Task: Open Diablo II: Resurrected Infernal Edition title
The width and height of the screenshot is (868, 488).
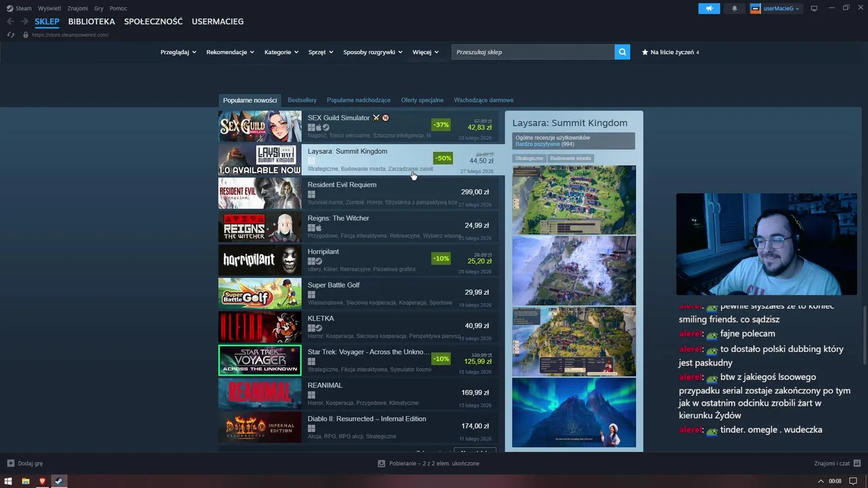Action: click(367, 419)
